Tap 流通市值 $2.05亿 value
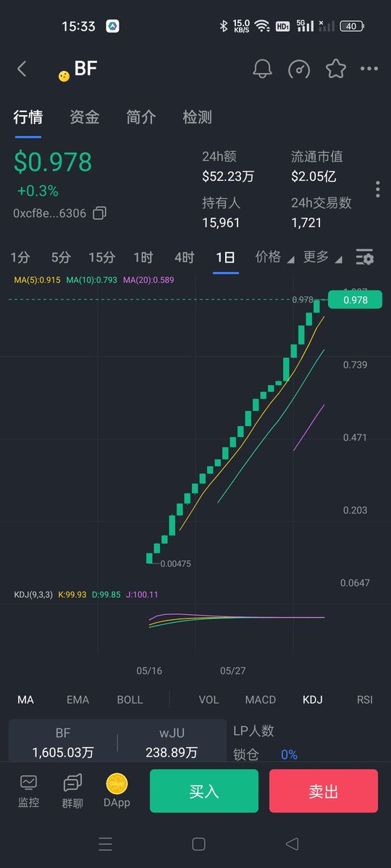This screenshot has height=868, width=391. (x=314, y=176)
